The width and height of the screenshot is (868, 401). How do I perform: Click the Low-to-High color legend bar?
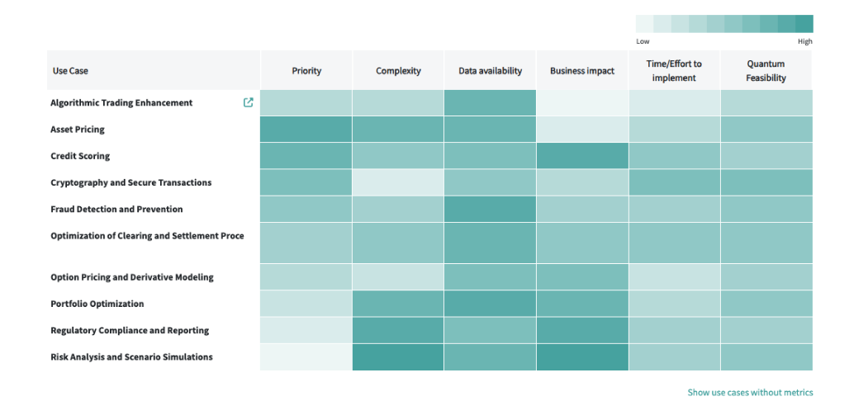724,24
